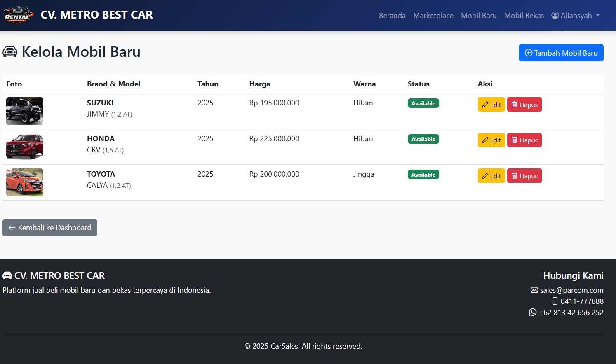616x364 pixels.
Task: Click the sales@parcom.com email address
Action: pyautogui.click(x=572, y=290)
